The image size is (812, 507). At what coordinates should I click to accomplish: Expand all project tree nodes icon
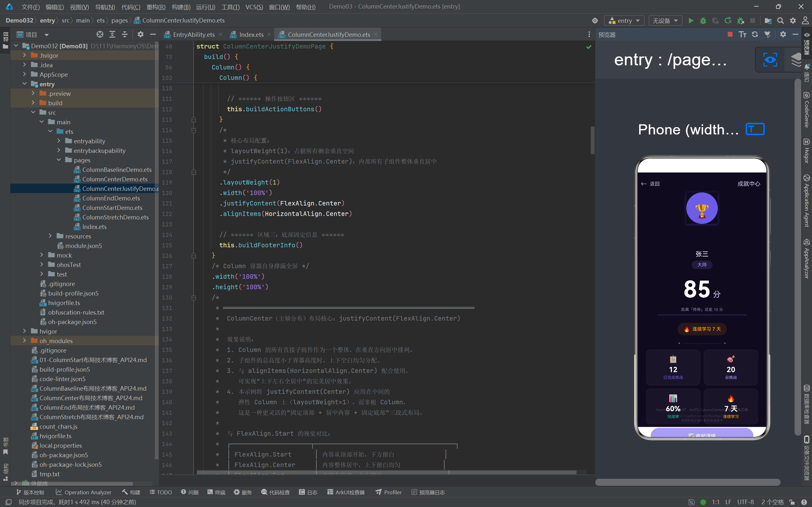pyautogui.click(x=112, y=35)
